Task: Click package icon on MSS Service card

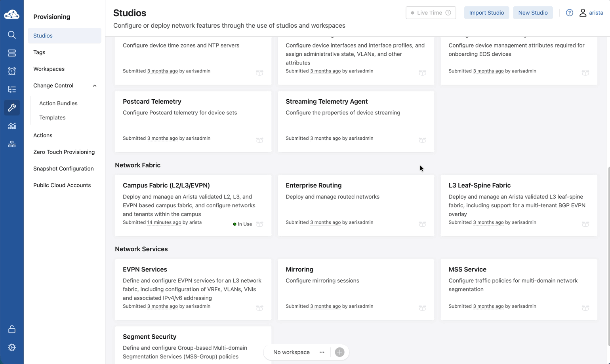Action: pos(585,308)
